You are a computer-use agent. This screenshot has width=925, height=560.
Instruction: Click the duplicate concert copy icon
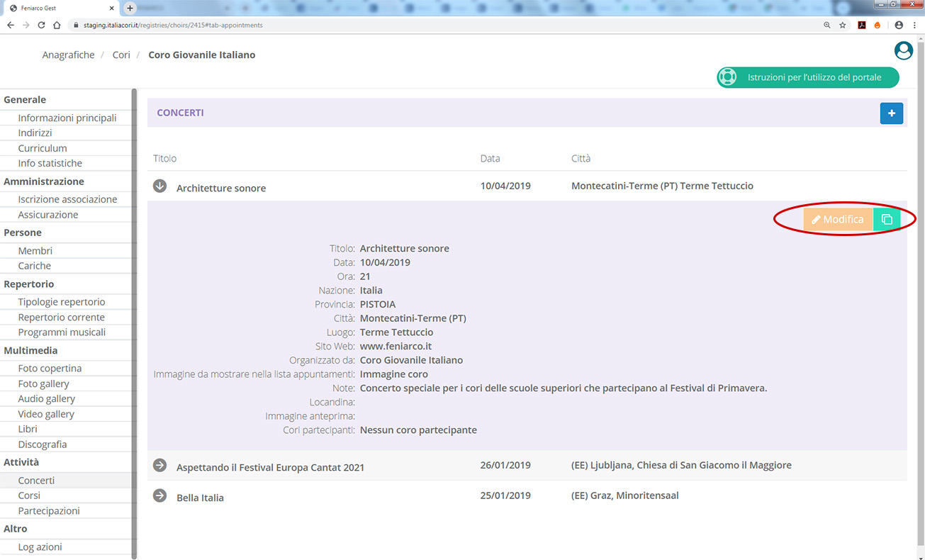[x=887, y=220]
